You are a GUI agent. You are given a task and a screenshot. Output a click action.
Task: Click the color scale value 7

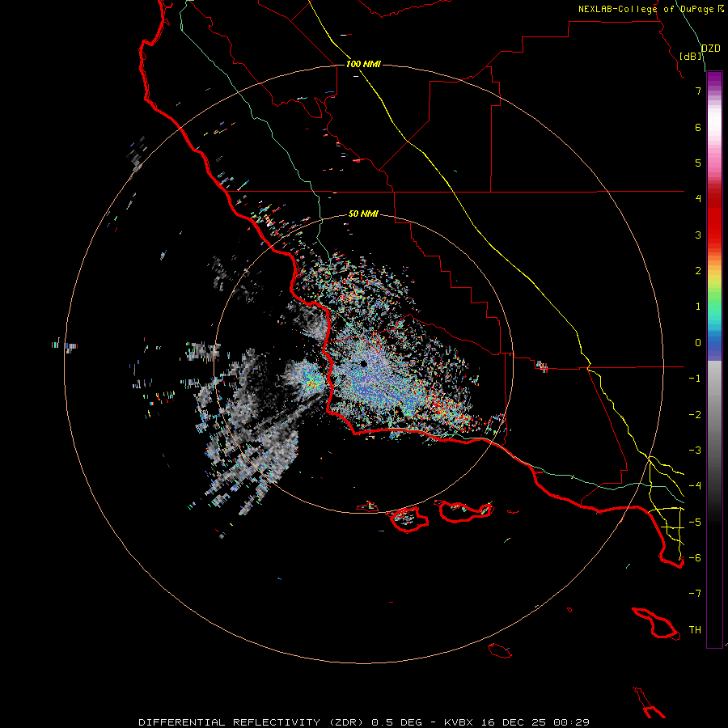(698, 91)
